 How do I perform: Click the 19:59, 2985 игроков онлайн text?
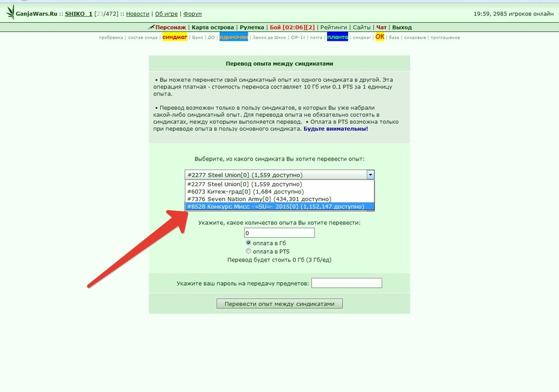[513, 14]
